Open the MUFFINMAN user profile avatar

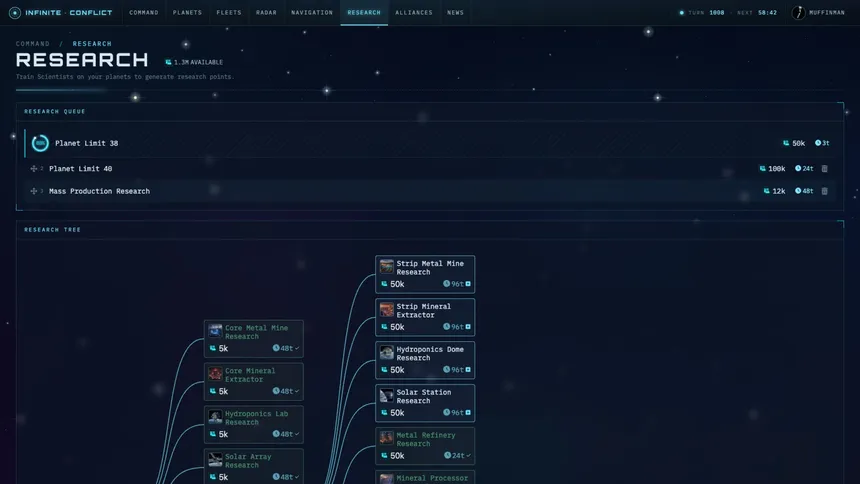(799, 13)
